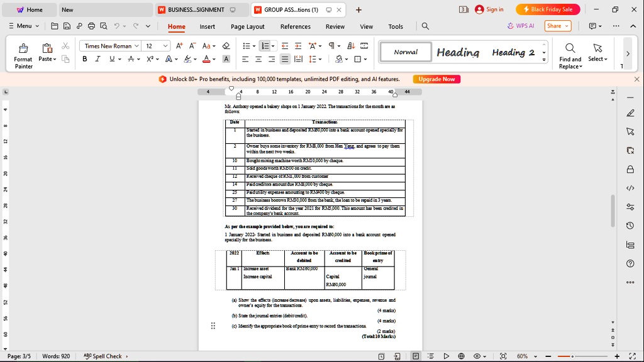Click the Clear Formatting eraser icon
The image size is (644, 362).
pos(228,46)
